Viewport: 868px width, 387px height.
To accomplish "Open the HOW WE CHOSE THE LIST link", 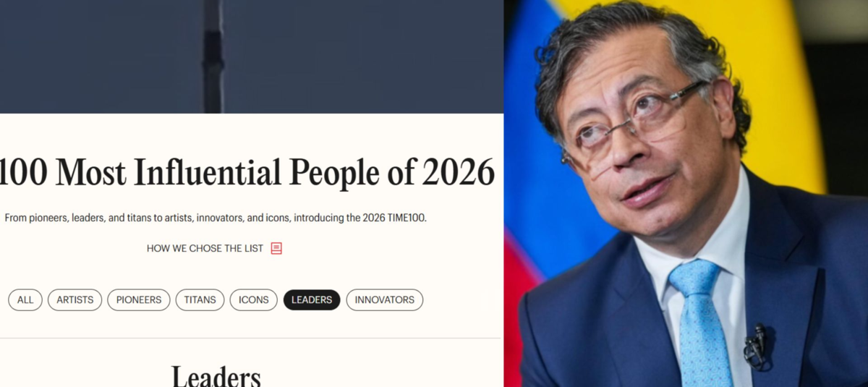I will coord(205,248).
